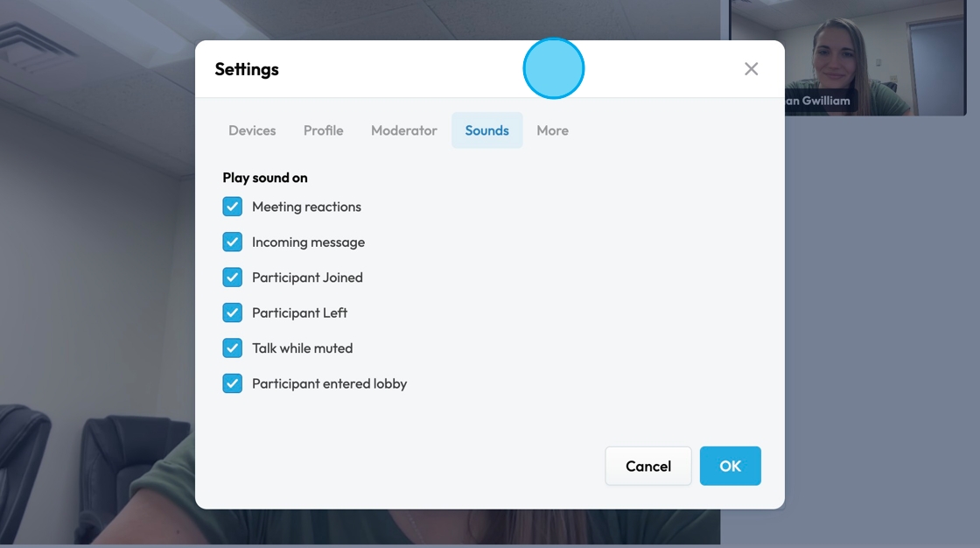
Task: Go to the More tab
Action: 552,130
